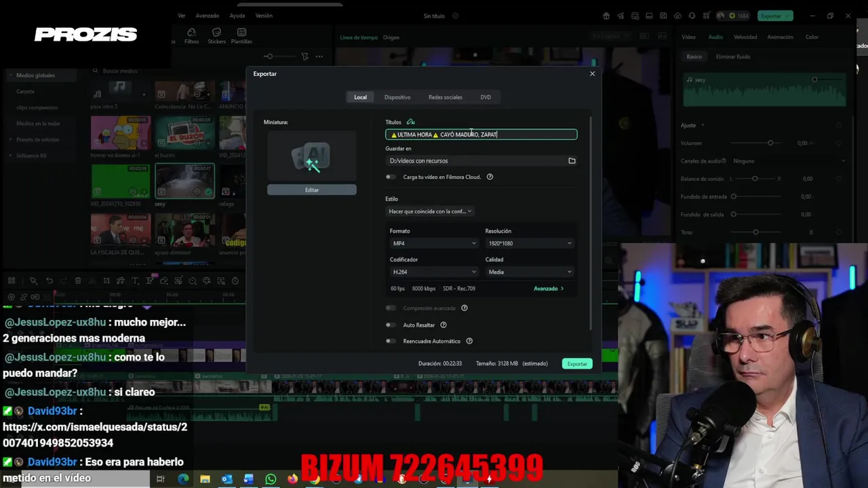Click the AI title generator icon beside Títulos
This screenshot has width=868, height=488.
[x=410, y=122]
